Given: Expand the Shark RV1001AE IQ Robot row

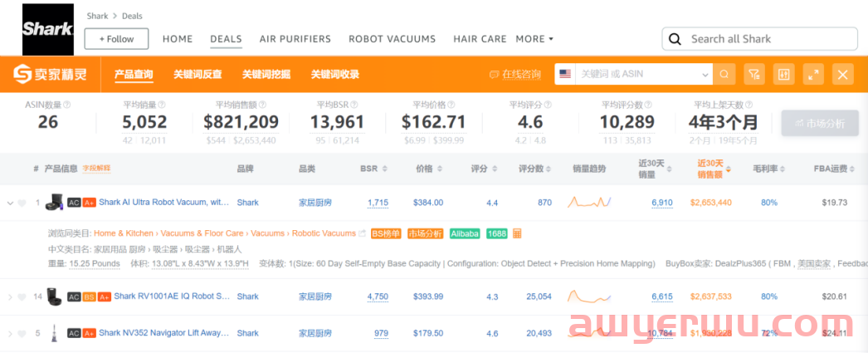Looking at the screenshot, I should click(9, 297).
